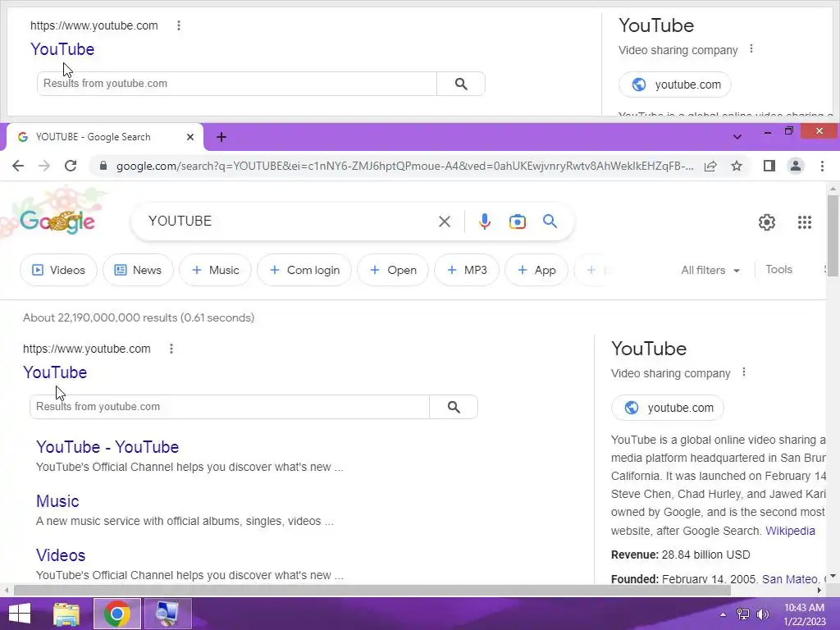Click the Chrome profile avatar icon

(x=796, y=166)
